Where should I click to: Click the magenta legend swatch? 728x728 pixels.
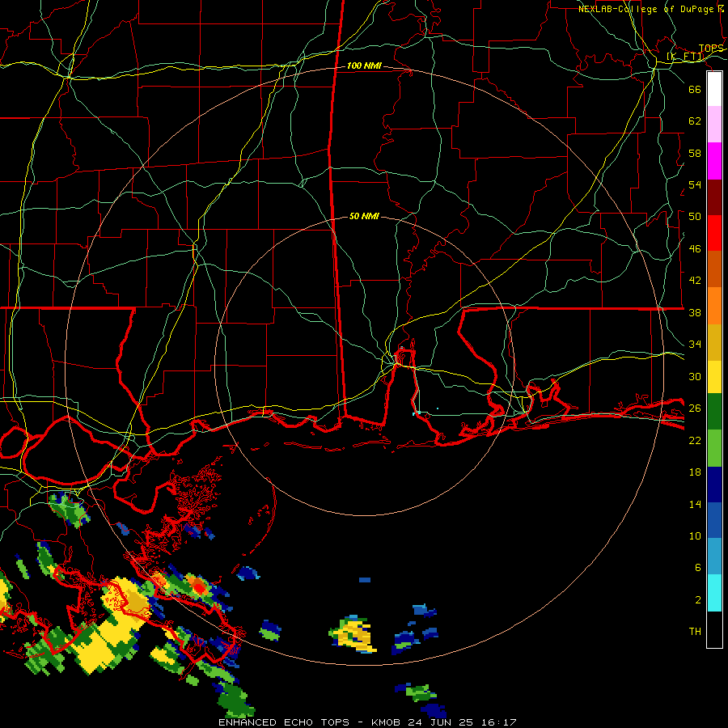[714, 161]
